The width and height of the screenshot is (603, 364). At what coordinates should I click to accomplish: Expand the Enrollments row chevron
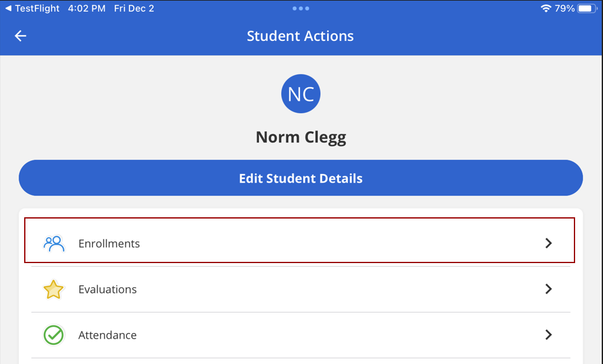coord(549,243)
